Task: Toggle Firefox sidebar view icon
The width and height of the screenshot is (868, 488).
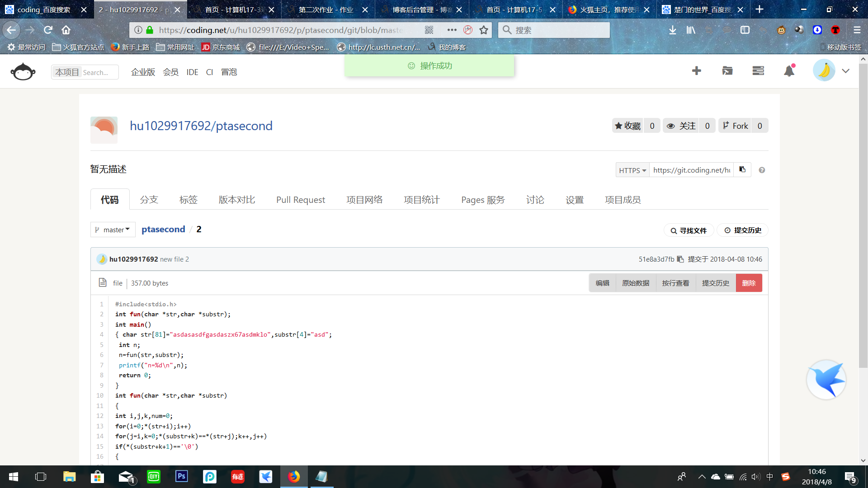Action: (745, 30)
